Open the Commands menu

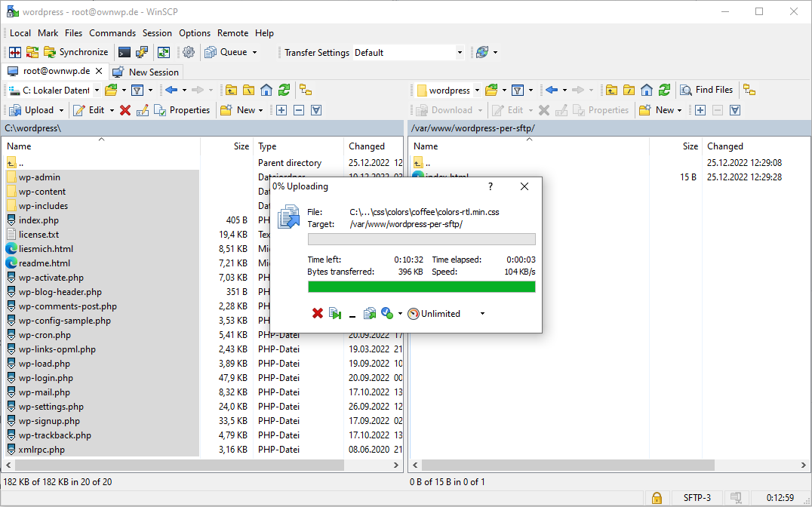(x=112, y=33)
